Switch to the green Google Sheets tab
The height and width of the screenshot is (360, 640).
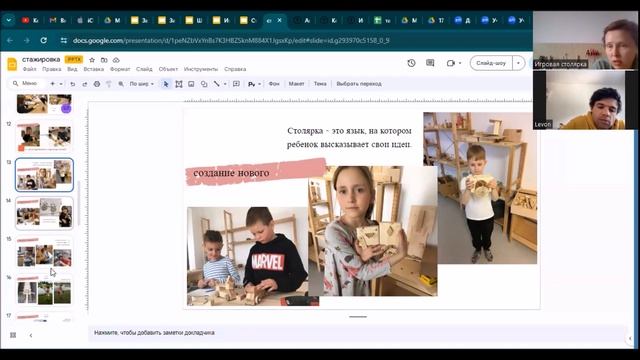click(x=382, y=20)
